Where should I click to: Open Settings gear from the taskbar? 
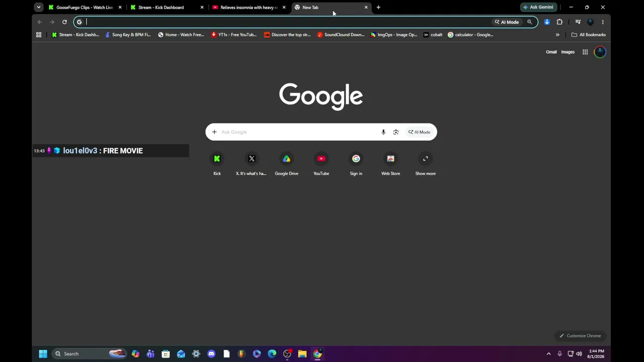pyautogui.click(x=196, y=354)
